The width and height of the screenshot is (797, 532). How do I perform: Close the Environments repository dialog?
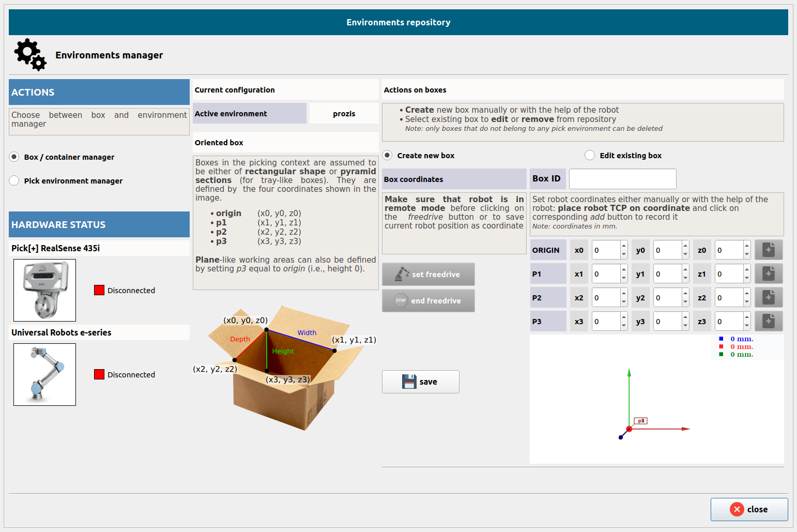tap(749, 509)
